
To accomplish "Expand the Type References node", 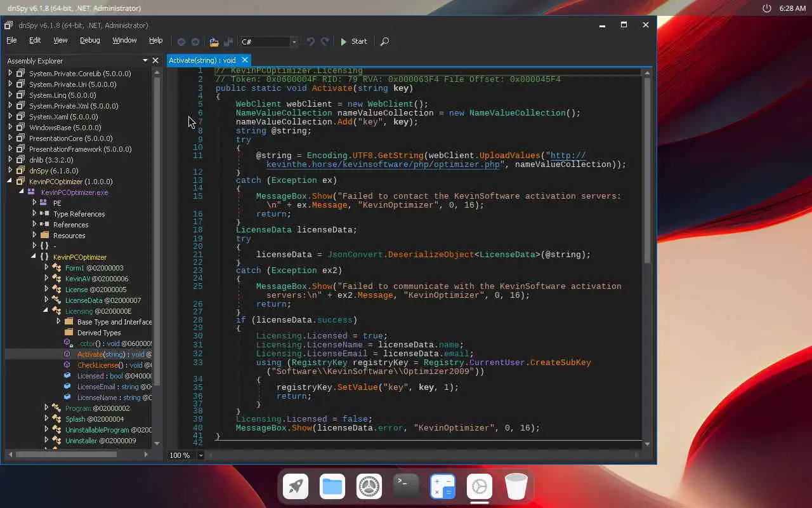I will tap(34, 214).
